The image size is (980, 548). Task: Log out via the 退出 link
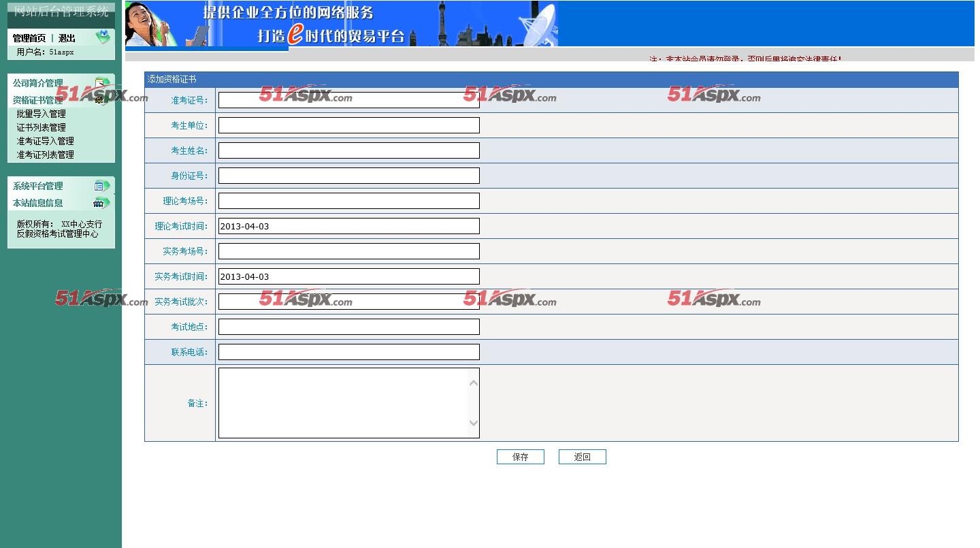[67, 38]
